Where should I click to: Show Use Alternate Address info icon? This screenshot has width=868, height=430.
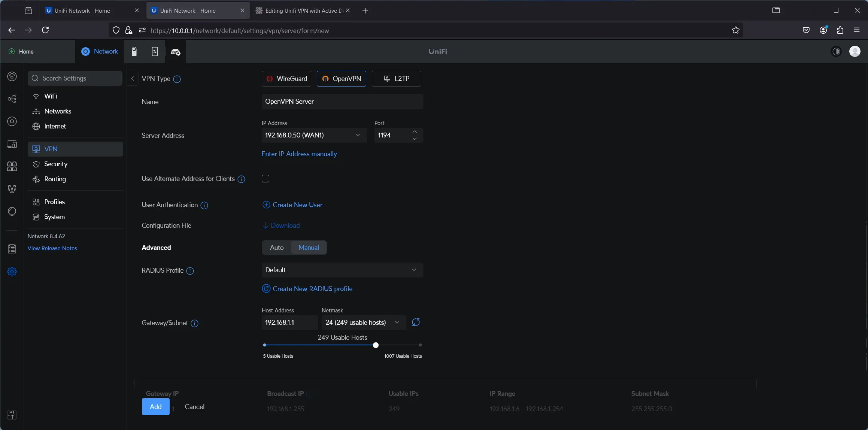click(242, 179)
